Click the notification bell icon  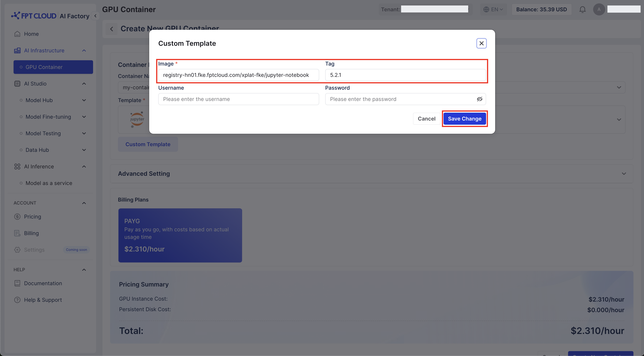pyautogui.click(x=582, y=9)
